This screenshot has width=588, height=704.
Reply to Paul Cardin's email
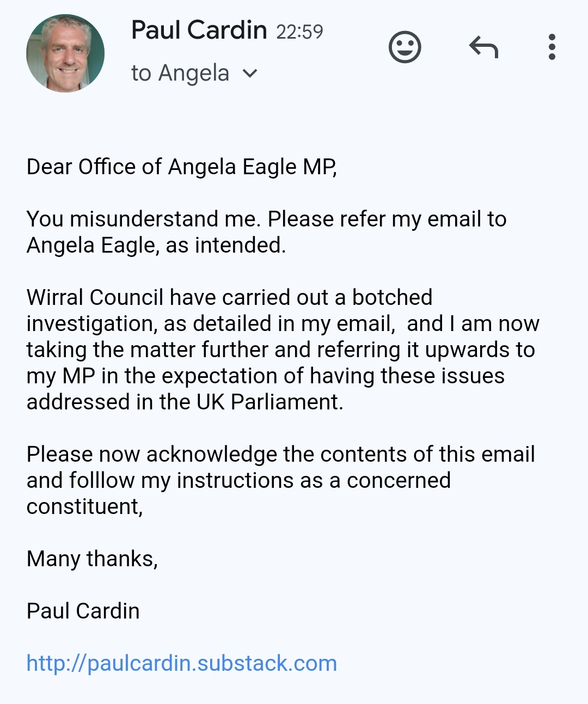[x=483, y=47]
